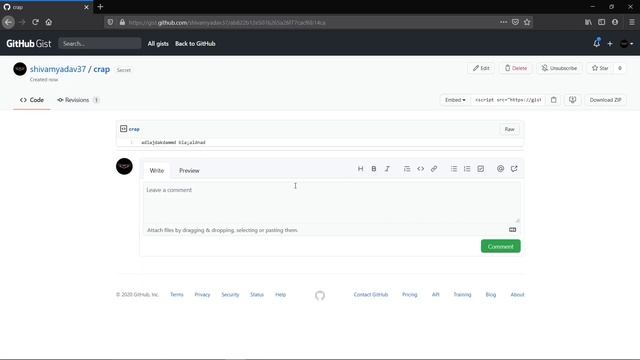This screenshot has width=640, height=360.
Task: Open the About footer link
Action: [x=517, y=295]
